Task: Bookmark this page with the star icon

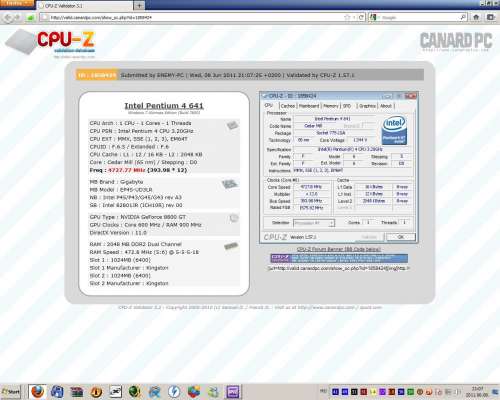Action: [x=348, y=17]
